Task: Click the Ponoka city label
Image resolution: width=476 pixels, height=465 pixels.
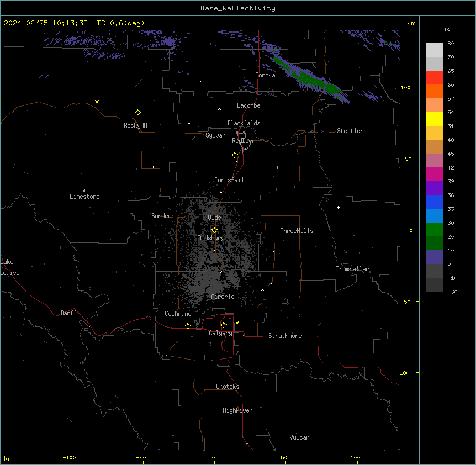Action: [x=265, y=75]
